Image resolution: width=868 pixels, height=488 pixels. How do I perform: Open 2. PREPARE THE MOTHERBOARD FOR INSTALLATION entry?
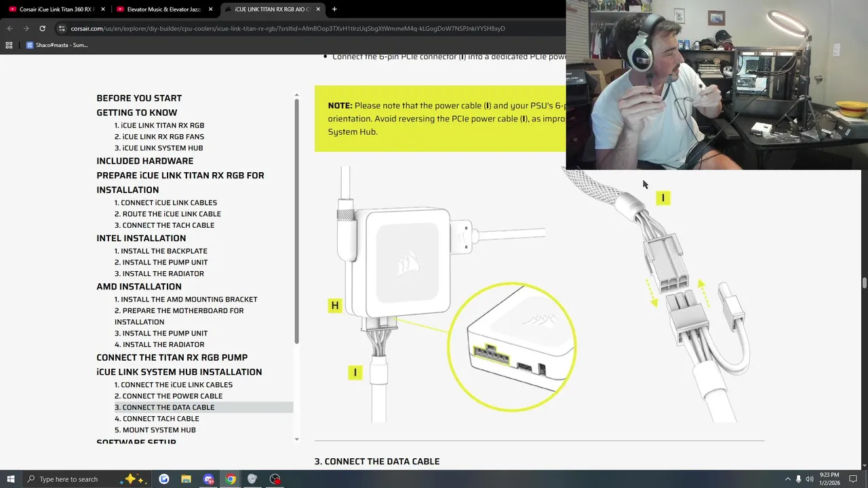point(179,316)
